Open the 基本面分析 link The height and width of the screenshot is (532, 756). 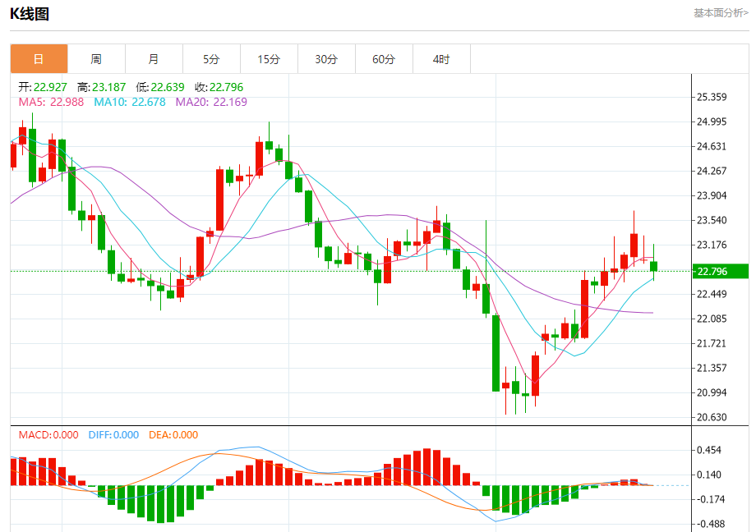[721, 13]
